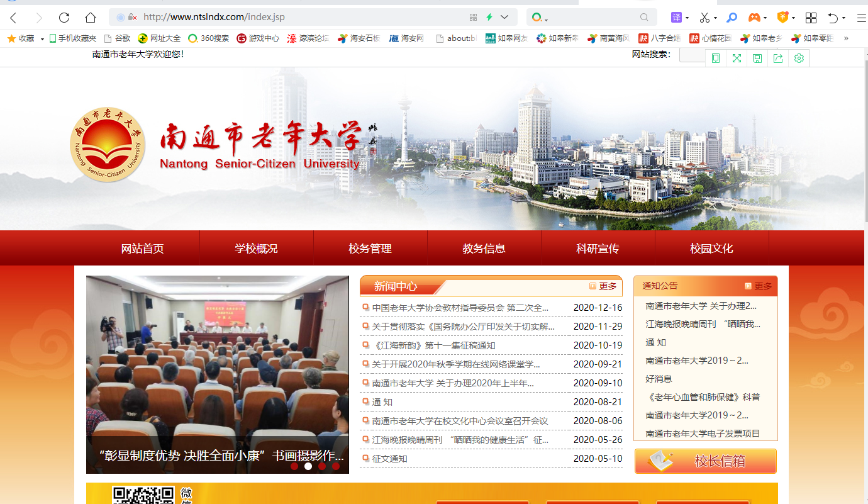Click the QR code icon in address bar
Viewport: 868px width, 504px height.
[474, 17]
